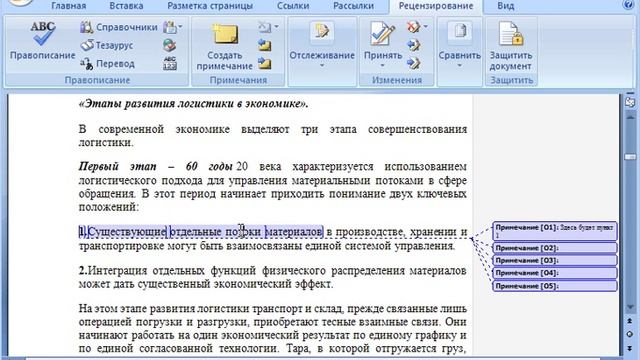Select comment balloon Примечание [О3]
The image size is (640, 360).
tap(555, 260)
